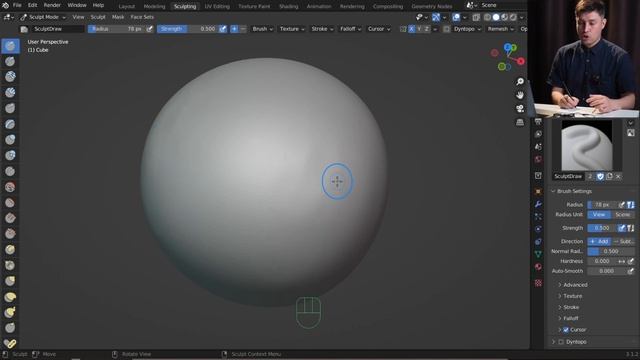The image size is (640, 360).
Task: Enable solid viewport shading mode
Action: click(496, 17)
